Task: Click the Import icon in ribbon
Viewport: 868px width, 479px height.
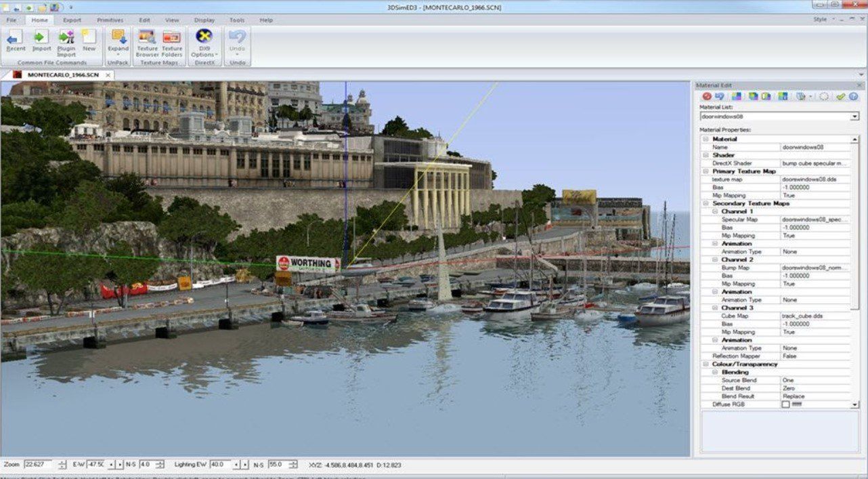Action: (x=41, y=41)
